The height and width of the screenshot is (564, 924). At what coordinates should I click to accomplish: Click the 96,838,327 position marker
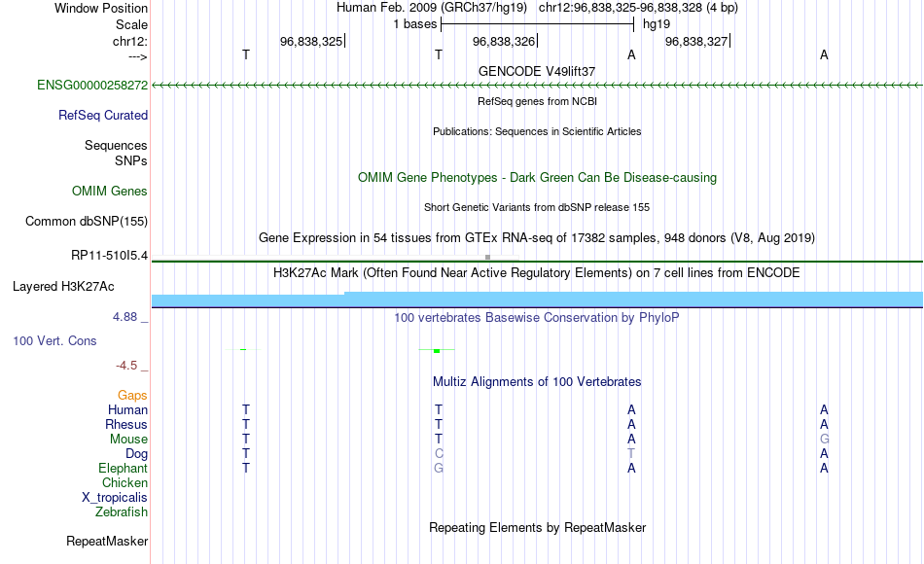[x=697, y=41]
